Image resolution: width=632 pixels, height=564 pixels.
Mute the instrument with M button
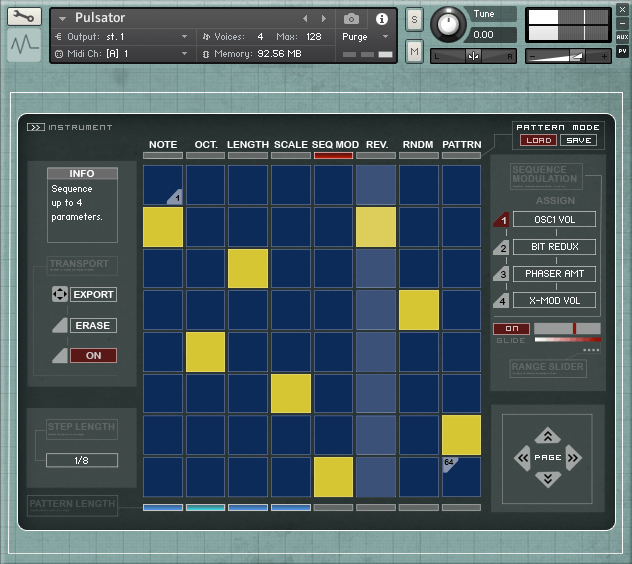[x=414, y=51]
